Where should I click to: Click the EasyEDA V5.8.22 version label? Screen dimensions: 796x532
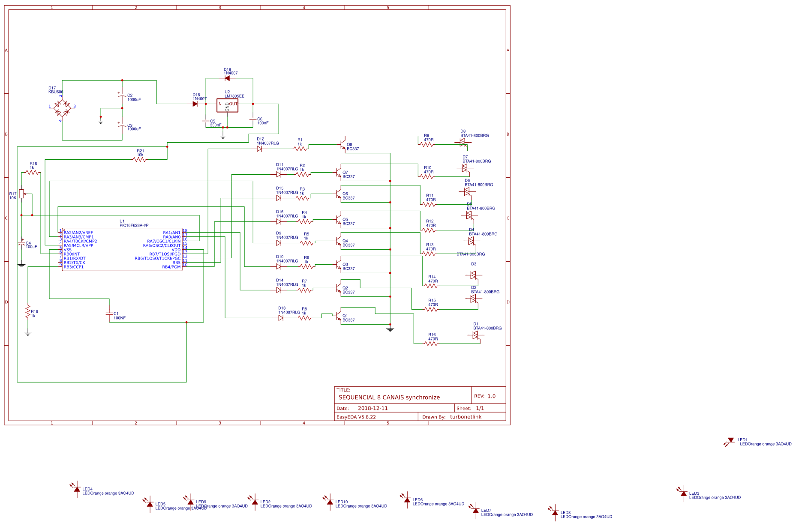pyautogui.click(x=357, y=416)
